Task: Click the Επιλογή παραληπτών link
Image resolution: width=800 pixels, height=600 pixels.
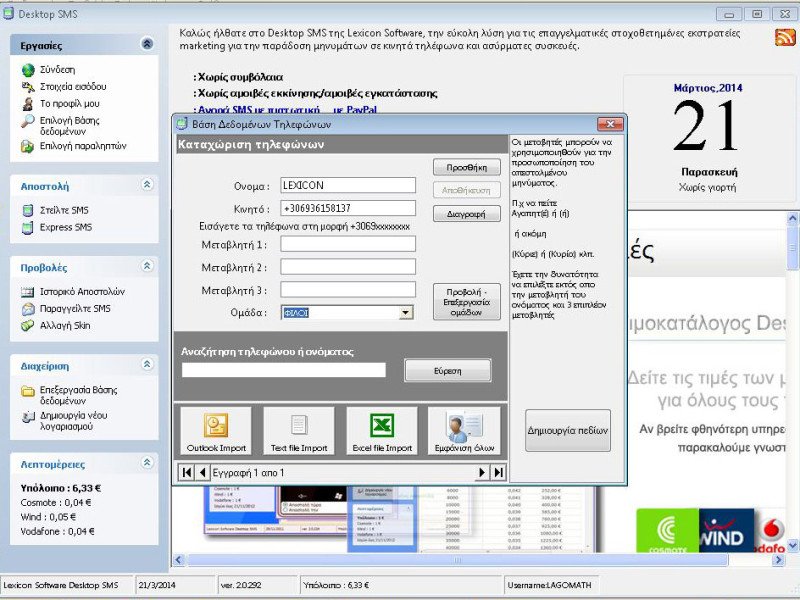Action: click(x=83, y=146)
